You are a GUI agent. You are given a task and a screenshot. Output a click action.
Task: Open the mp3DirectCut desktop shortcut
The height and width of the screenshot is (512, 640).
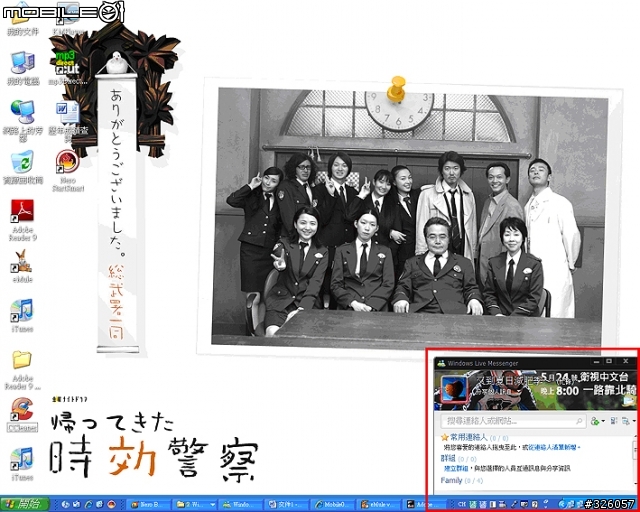(x=68, y=68)
